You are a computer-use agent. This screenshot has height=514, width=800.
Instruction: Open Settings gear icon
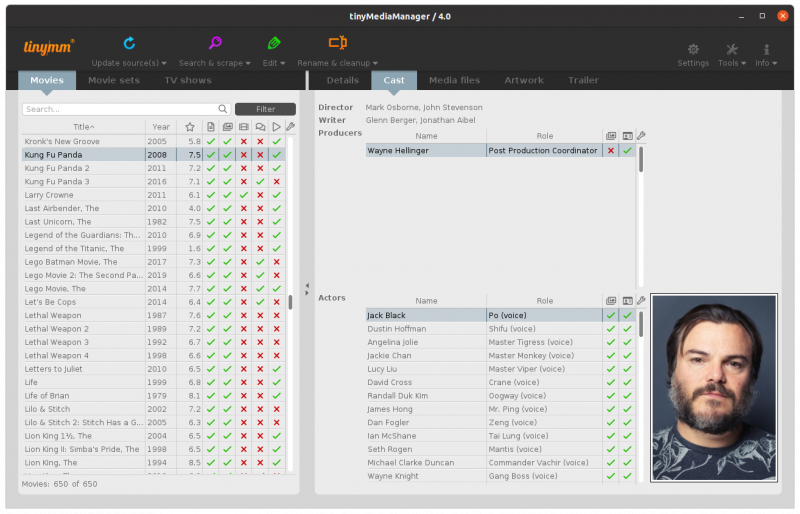coord(693,50)
